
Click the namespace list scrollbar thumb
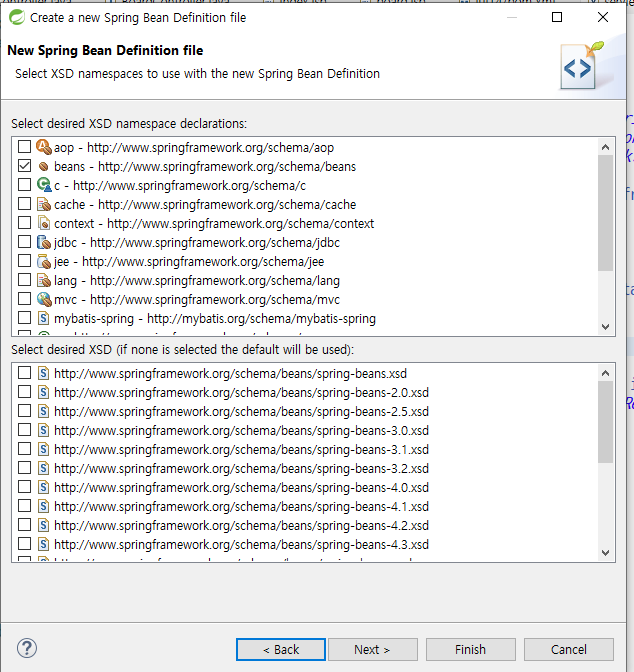coord(605,213)
